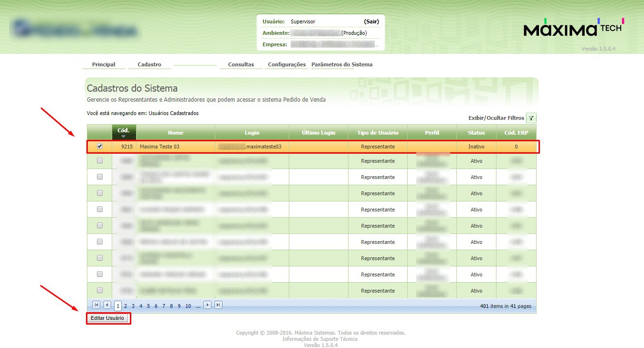Sort table by Status column header
644x348 pixels.
point(476,133)
